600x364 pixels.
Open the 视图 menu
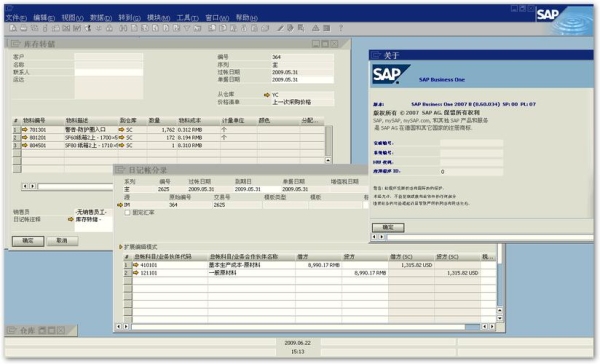point(72,18)
